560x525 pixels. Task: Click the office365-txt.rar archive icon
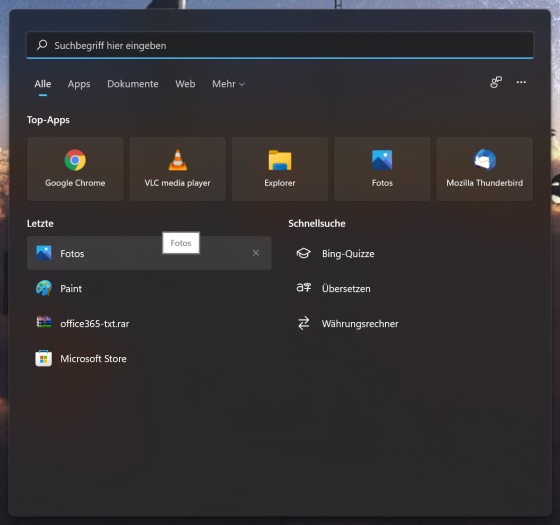click(x=44, y=322)
